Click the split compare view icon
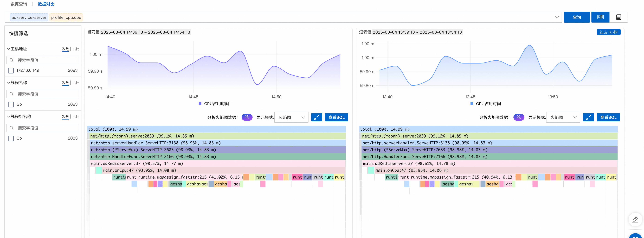This screenshot has height=238, width=644. pos(600,17)
